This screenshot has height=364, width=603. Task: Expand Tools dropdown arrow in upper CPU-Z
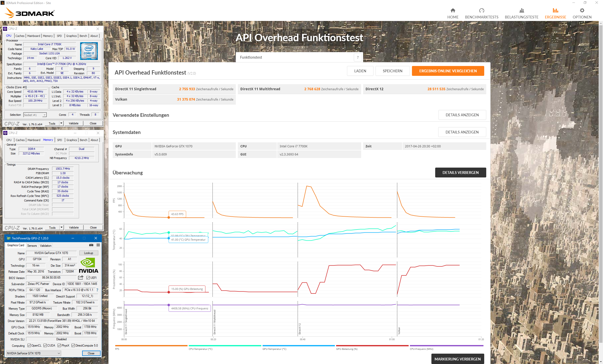[61, 123]
